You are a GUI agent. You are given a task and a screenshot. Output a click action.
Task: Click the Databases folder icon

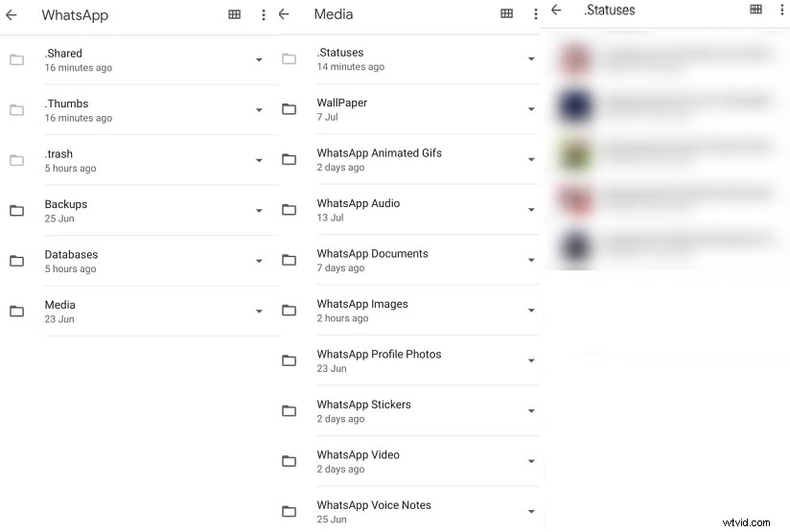16,261
